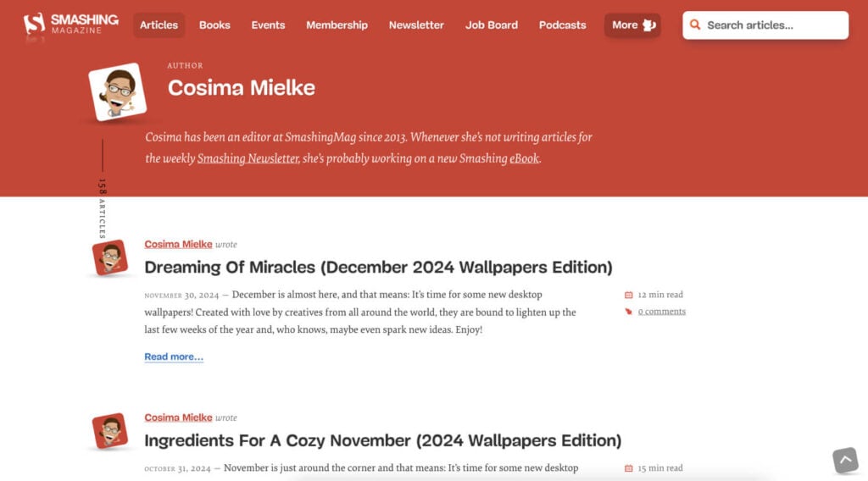This screenshot has width=868, height=481.
Task: Expand the More menu
Action: coord(632,25)
